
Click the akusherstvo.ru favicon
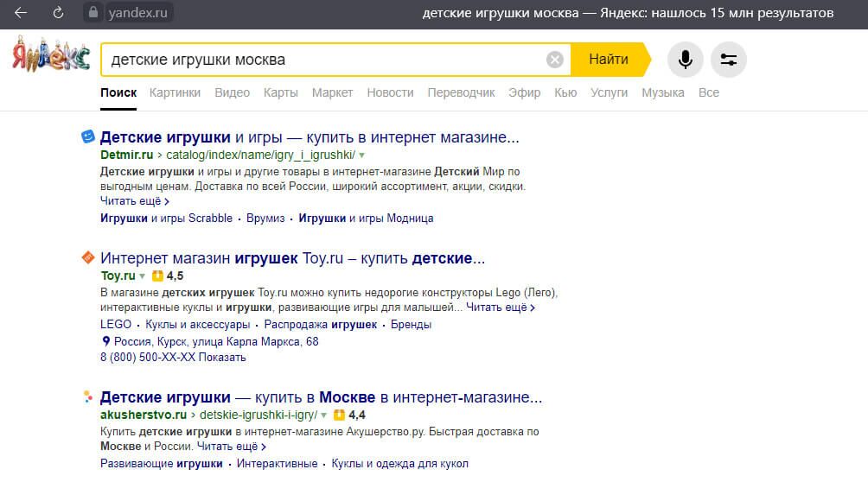coord(88,396)
